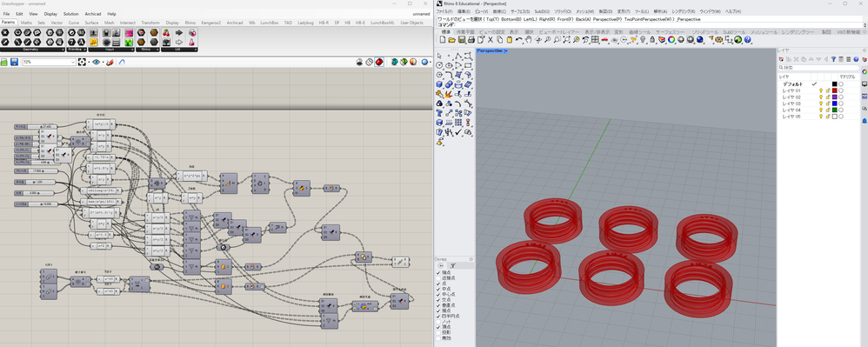Click Grasshopper slider showing -17.000
This screenshot has height=347, width=868.
pos(36,171)
